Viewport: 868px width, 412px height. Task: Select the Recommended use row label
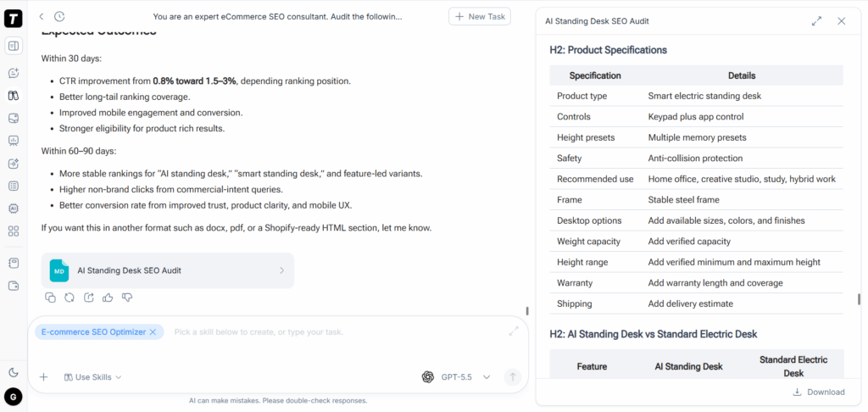coord(595,179)
